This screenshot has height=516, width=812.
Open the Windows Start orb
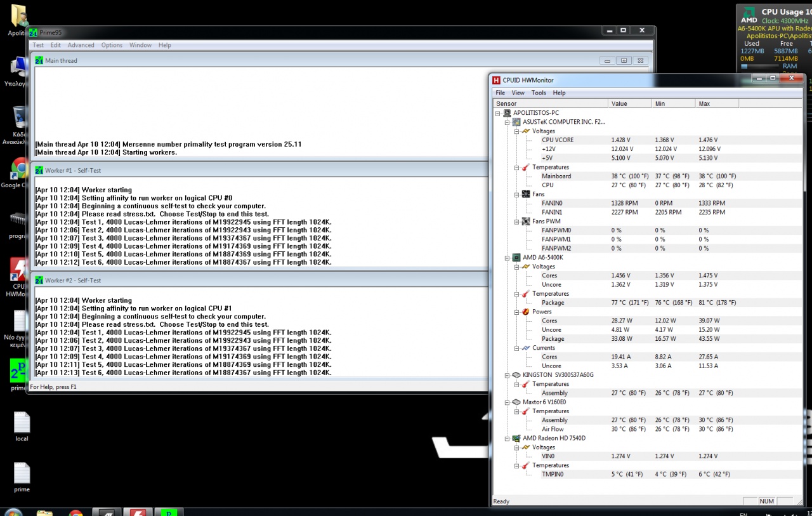[x=13, y=512]
